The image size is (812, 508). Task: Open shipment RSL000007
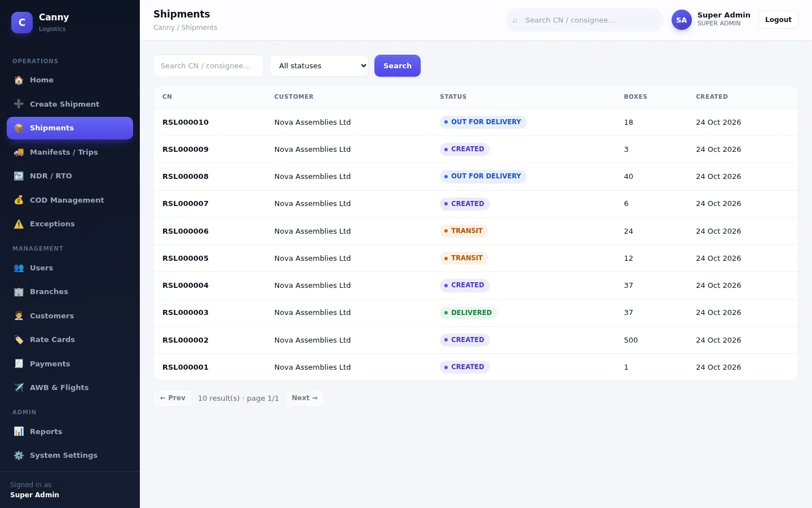[x=186, y=204]
